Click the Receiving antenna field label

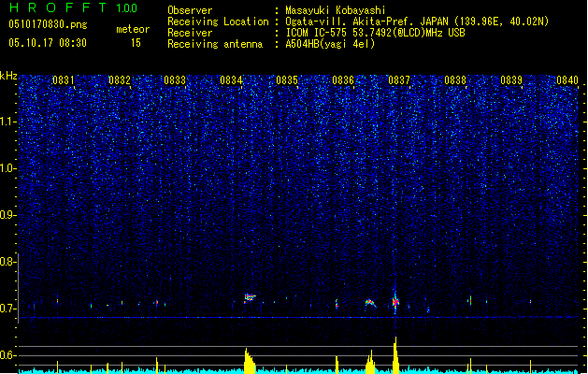215,44
